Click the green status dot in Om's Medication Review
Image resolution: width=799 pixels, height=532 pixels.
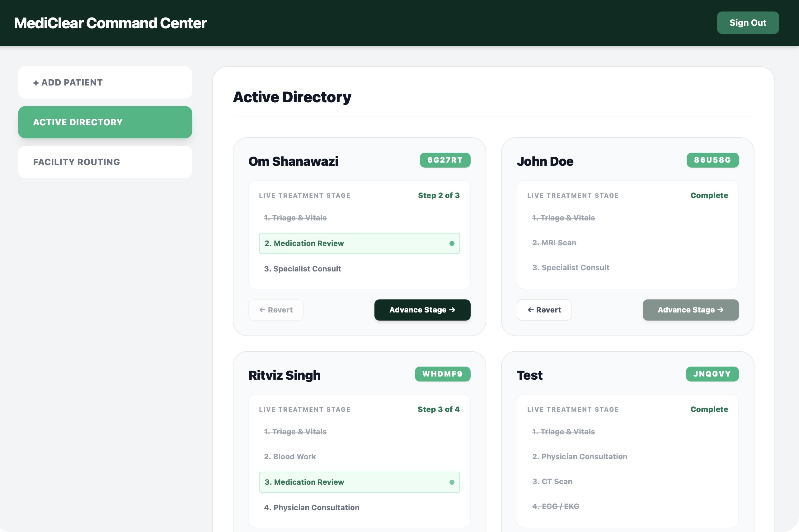[452, 243]
